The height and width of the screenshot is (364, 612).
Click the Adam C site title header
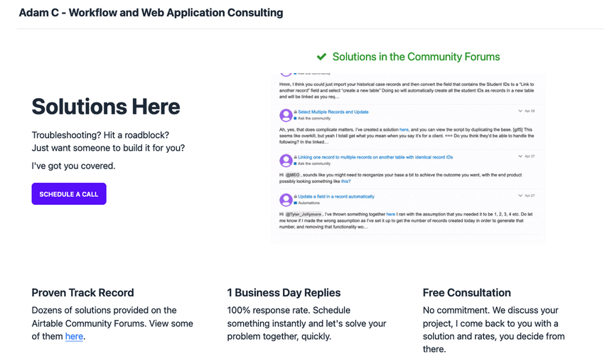click(151, 13)
